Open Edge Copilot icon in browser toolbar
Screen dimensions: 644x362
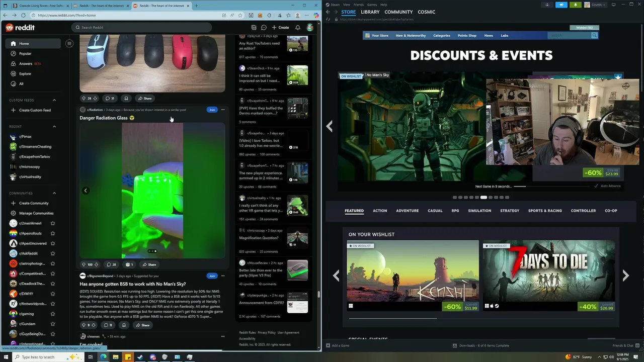tap(316, 15)
